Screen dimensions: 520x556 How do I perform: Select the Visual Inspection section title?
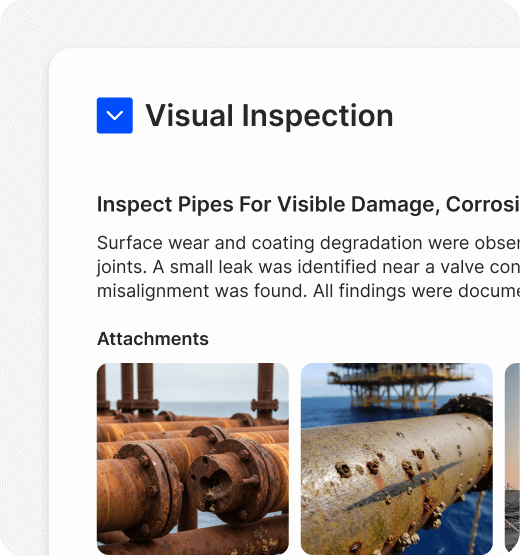269,116
